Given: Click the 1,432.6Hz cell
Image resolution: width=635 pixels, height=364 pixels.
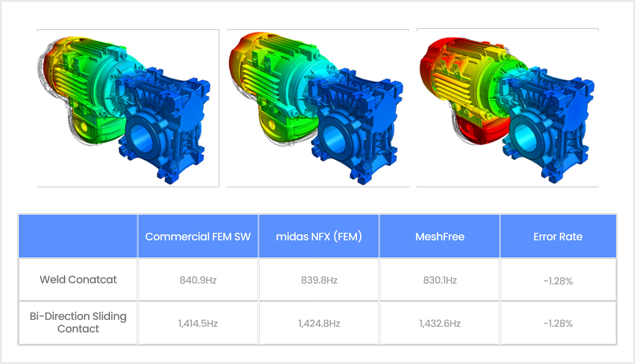Looking at the screenshot, I should click(x=440, y=323).
